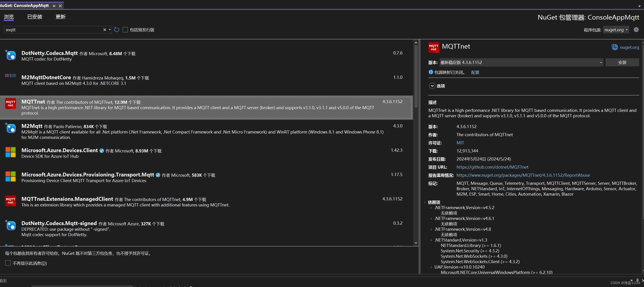Select Microsoft.Azure.Devices.Provisioning.Transport.Mqtt package name
Image resolution: width=644 pixels, height=287 pixels.
tap(87, 174)
